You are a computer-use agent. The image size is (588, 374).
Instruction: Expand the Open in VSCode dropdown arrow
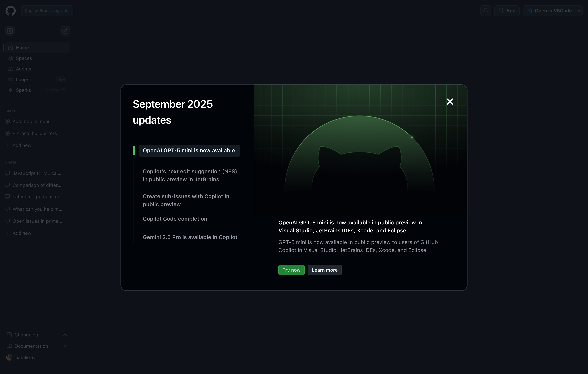[579, 11]
